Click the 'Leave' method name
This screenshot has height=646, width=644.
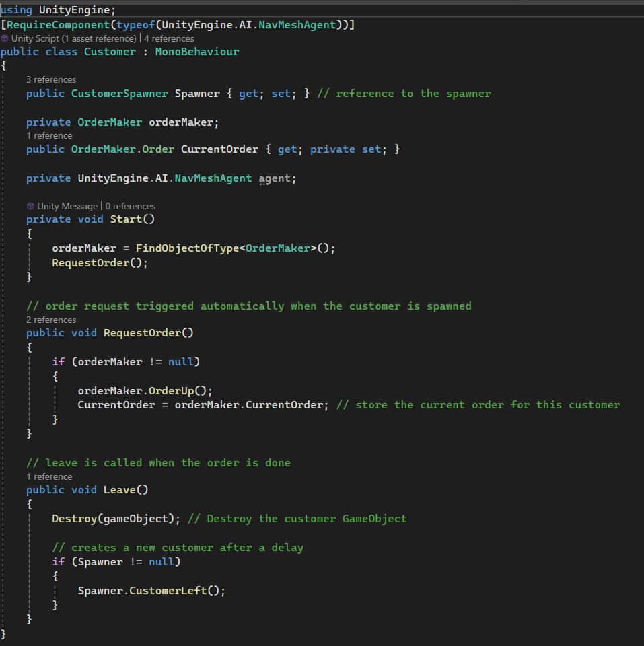pos(120,491)
